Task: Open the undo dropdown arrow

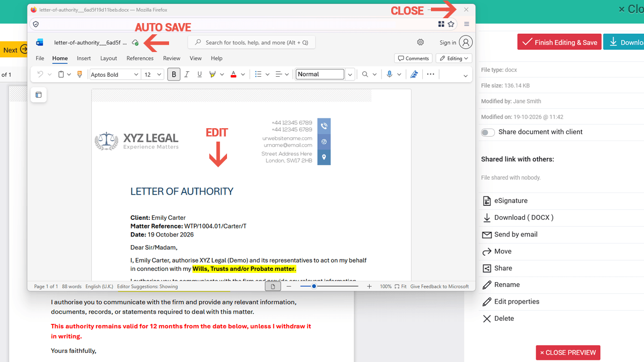Action: click(x=49, y=75)
